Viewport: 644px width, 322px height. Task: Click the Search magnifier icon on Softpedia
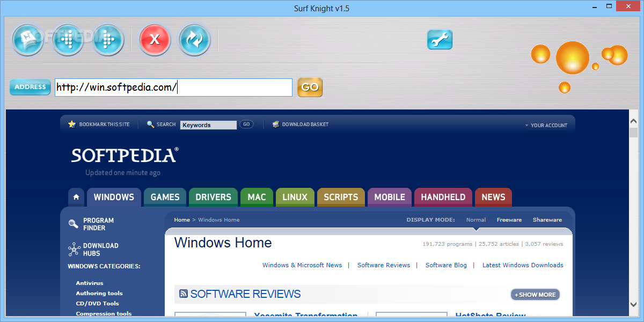click(x=151, y=124)
